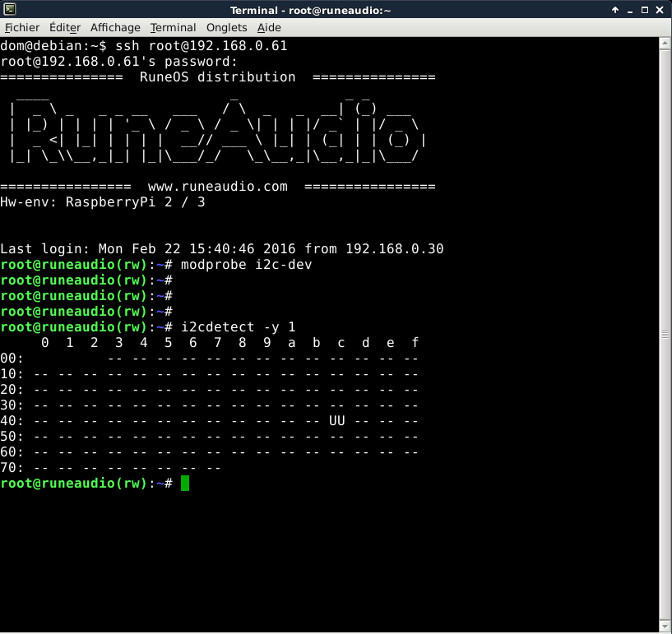Click the '00:' row label

(x=12, y=359)
